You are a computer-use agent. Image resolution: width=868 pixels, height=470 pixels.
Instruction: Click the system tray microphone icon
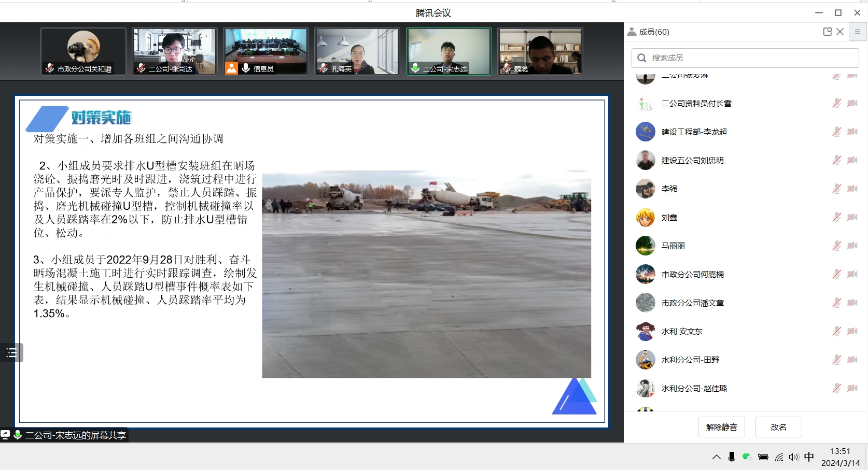[x=732, y=457]
